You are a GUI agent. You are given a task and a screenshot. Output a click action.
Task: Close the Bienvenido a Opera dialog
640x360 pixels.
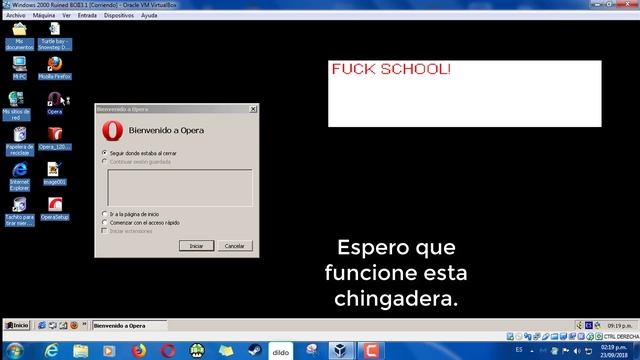(x=253, y=109)
